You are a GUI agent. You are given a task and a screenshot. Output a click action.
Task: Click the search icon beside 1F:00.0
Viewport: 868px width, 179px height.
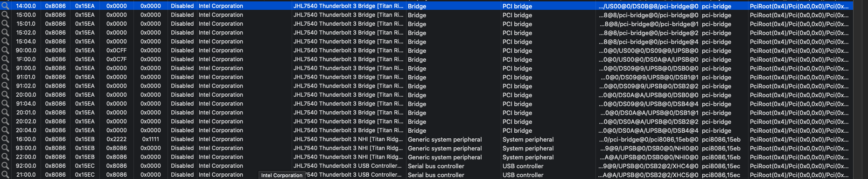[x=5, y=59]
